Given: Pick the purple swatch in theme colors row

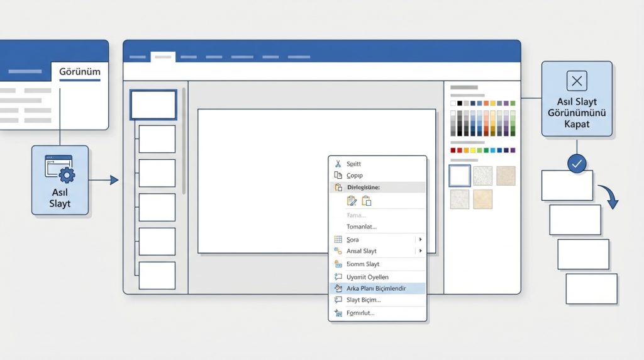Looking at the screenshot, I should (x=506, y=103).
